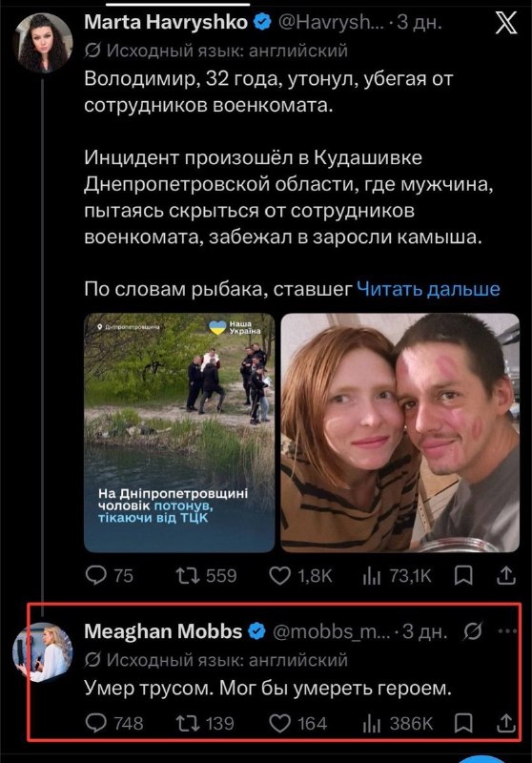Screen dimensions: 532x763
Task: Open Meaghan Mobbs profile avatar
Action: pyautogui.click(x=42, y=652)
